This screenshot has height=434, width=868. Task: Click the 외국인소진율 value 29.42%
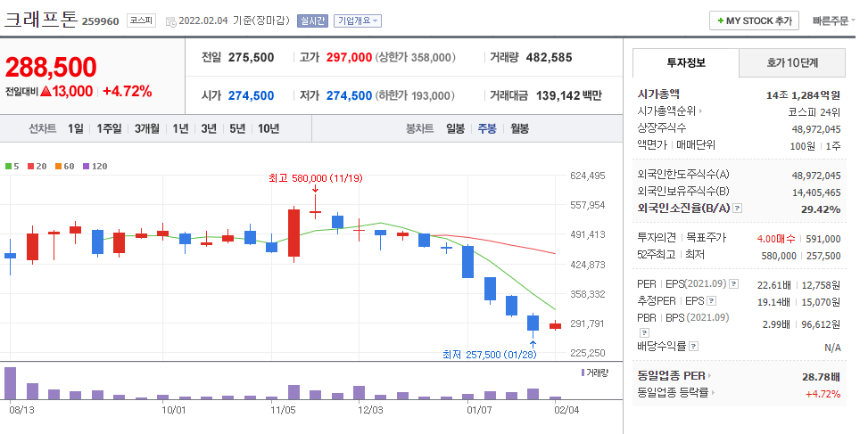pyautogui.click(x=821, y=209)
